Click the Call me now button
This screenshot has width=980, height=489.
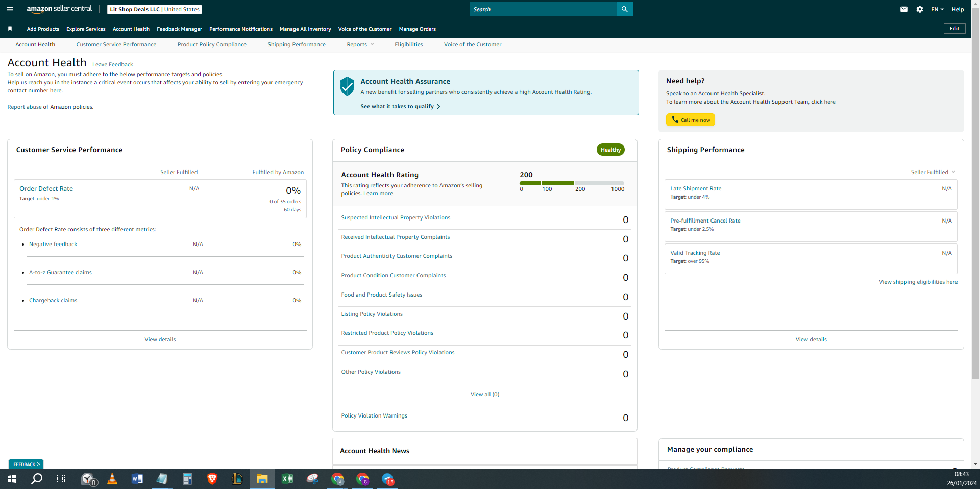pyautogui.click(x=691, y=120)
